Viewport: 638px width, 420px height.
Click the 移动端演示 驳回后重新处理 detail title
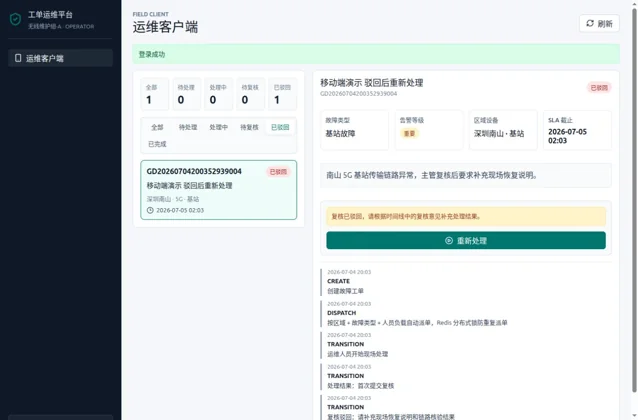(371, 83)
